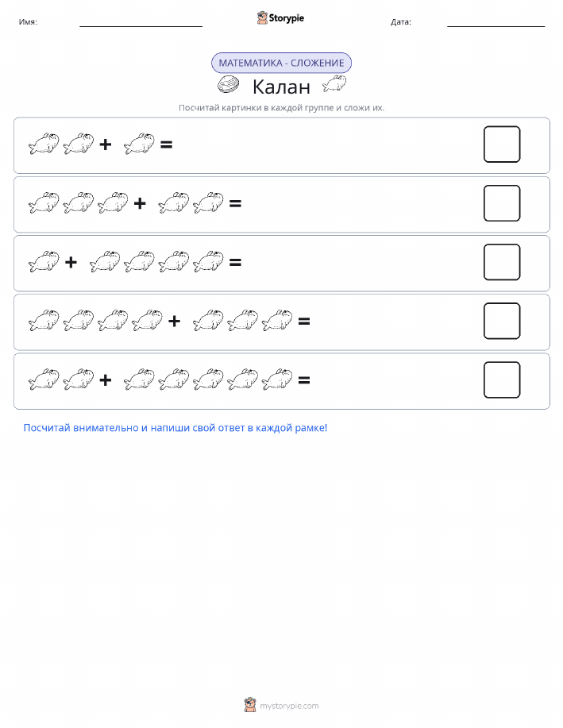Click the equals sign in the fifth row
563x728 pixels.
(304, 380)
